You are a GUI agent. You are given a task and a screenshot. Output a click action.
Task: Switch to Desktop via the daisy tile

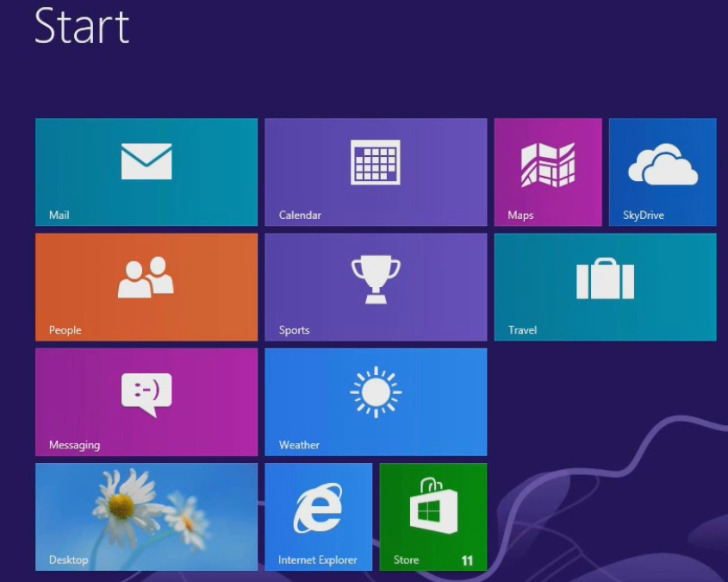[146, 516]
